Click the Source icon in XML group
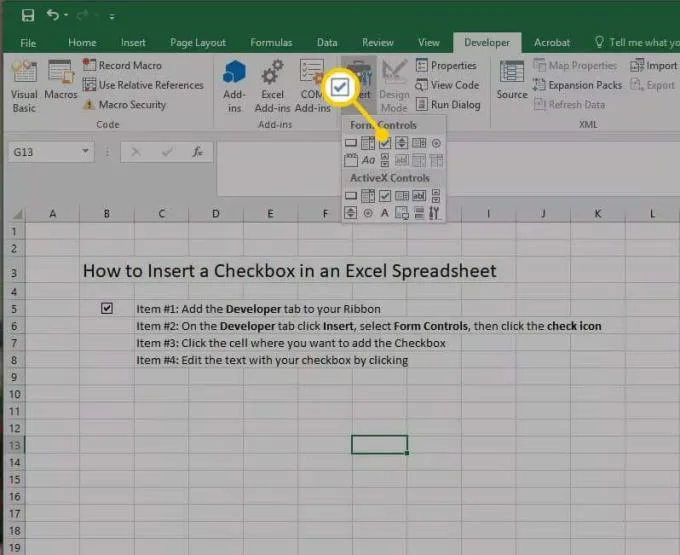The width and height of the screenshot is (680, 555). point(511,80)
